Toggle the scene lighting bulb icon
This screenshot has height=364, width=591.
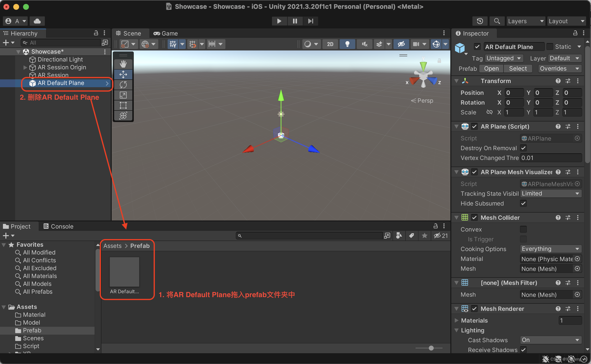point(347,44)
